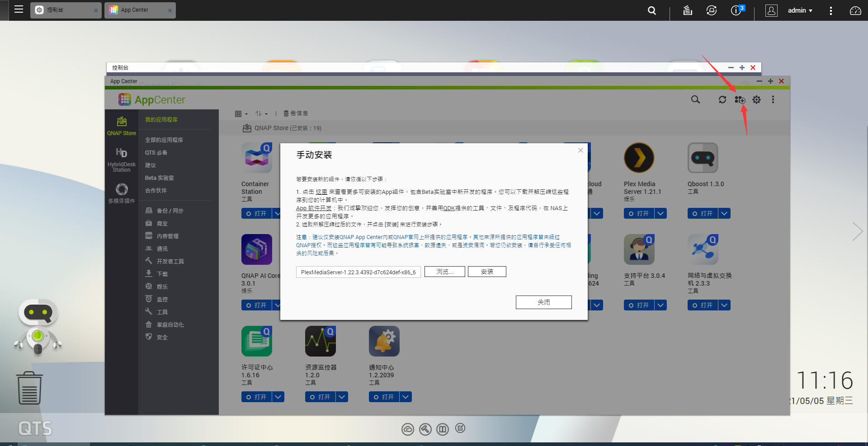Open the AppCenter search magnifier
Image resolution: width=868 pixels, height=446 pixels.
click(695, 99)
